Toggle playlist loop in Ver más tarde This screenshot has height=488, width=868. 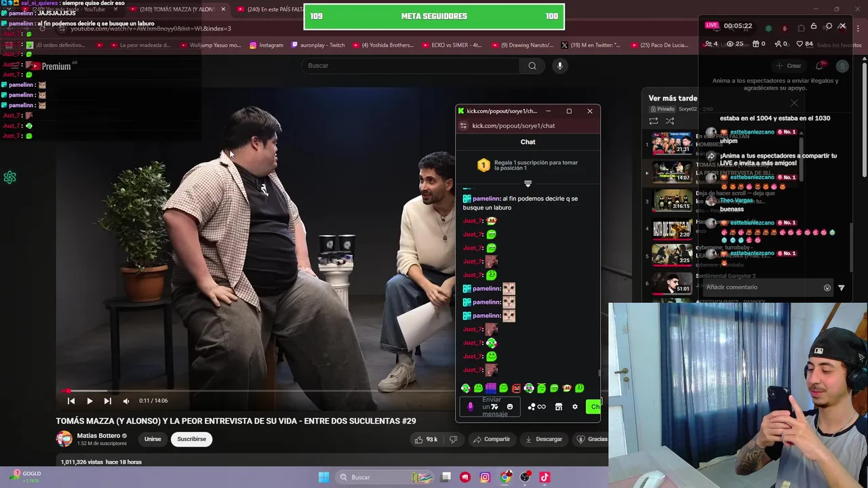pos(654,121)
